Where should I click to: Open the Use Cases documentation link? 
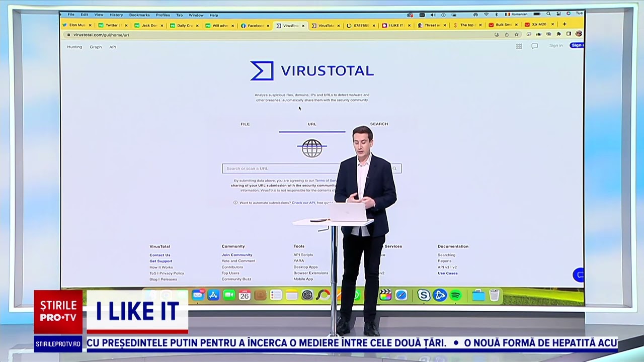tap(448, 273)
